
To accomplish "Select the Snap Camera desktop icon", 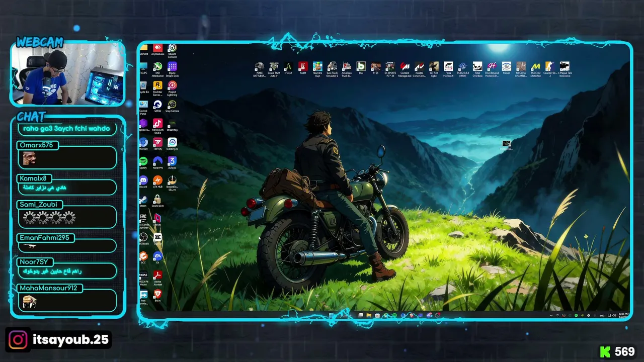I will [x=172, y=107].
